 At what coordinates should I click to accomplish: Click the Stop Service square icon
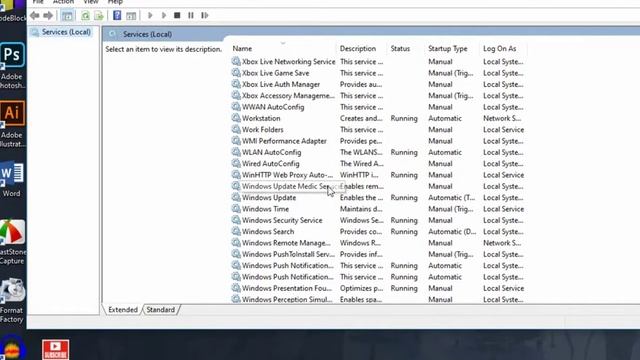pos(177,16)
